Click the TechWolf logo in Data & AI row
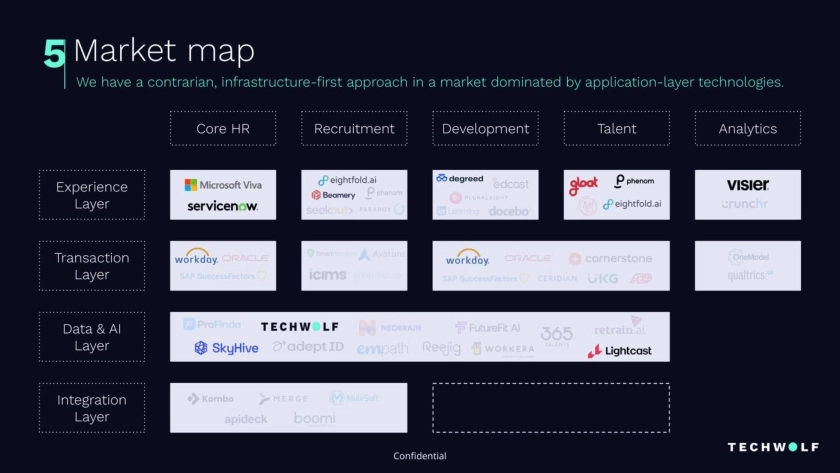 coord(299,327)
